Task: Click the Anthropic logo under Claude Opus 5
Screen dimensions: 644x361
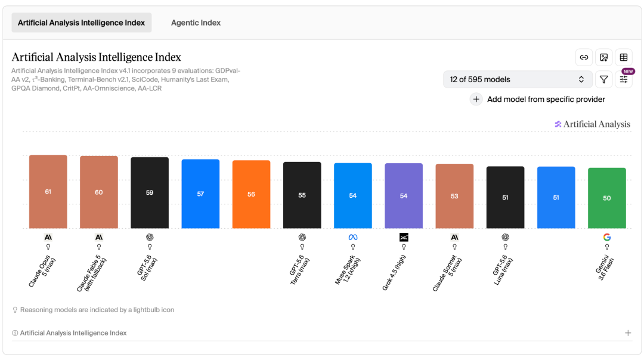Action: (48, 237)
